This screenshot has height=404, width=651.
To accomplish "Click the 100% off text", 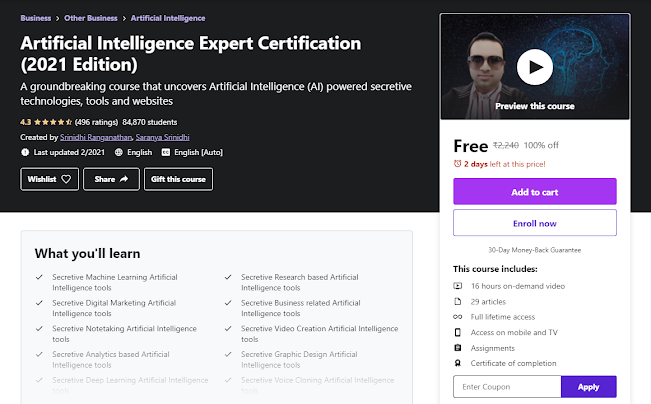I will pyautogui.click(x=541, y=145).
